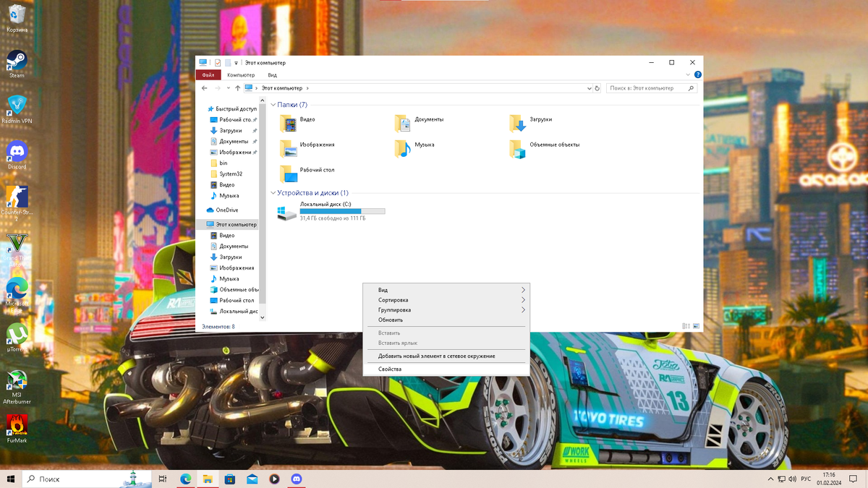
Task: Open the Файл ribbon tab
Action: [x=208, y=74]
